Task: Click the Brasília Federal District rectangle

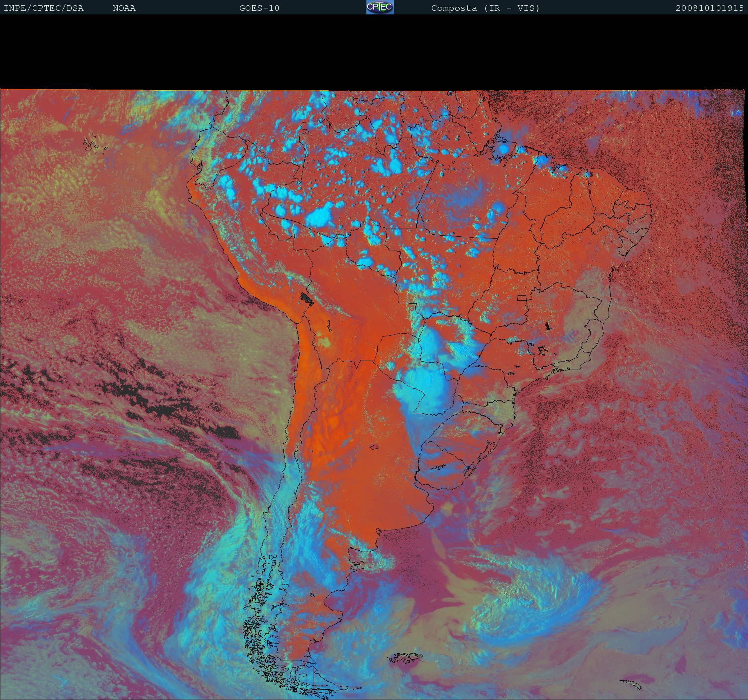Action: [522, 298]
